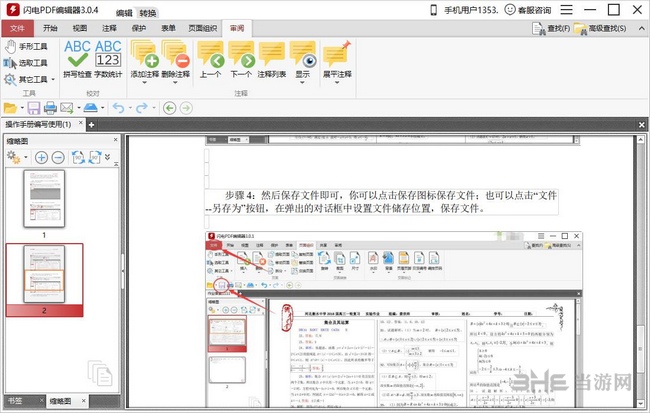
Task: Click the undo arrow
Action: tap(119, 108)
